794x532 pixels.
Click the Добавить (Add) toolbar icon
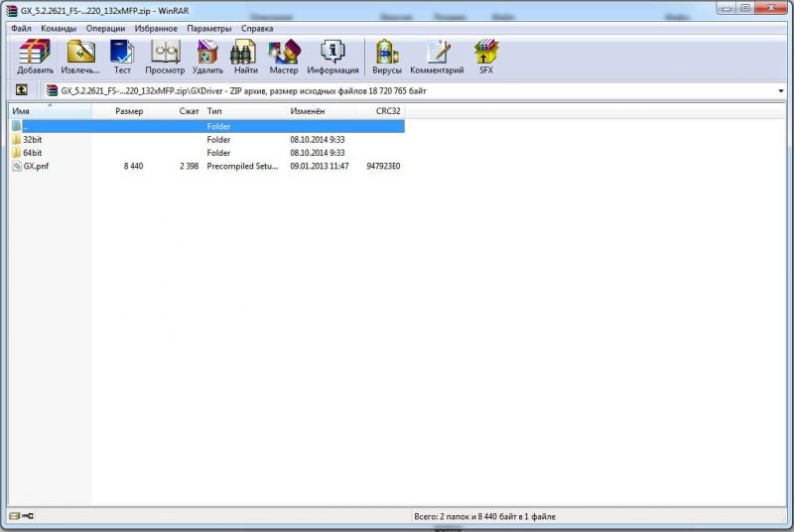pyautogui.click(x=35, y=57)
